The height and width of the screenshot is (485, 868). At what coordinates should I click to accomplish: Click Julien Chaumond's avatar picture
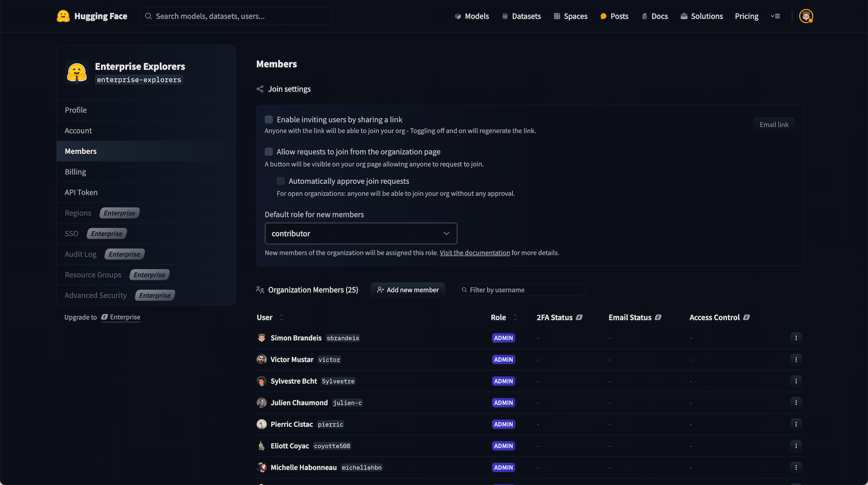[x=262, y=403]
